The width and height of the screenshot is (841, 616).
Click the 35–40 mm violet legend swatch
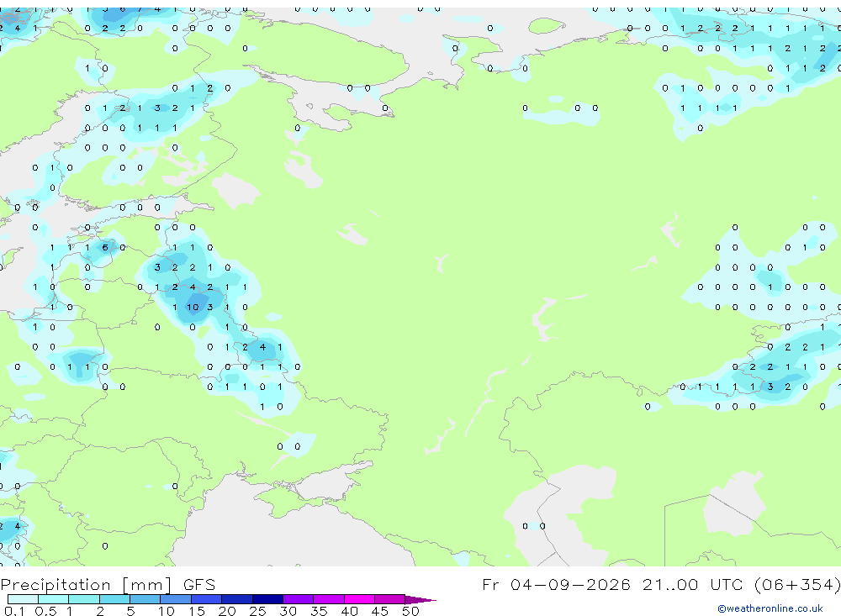[328, 599]
